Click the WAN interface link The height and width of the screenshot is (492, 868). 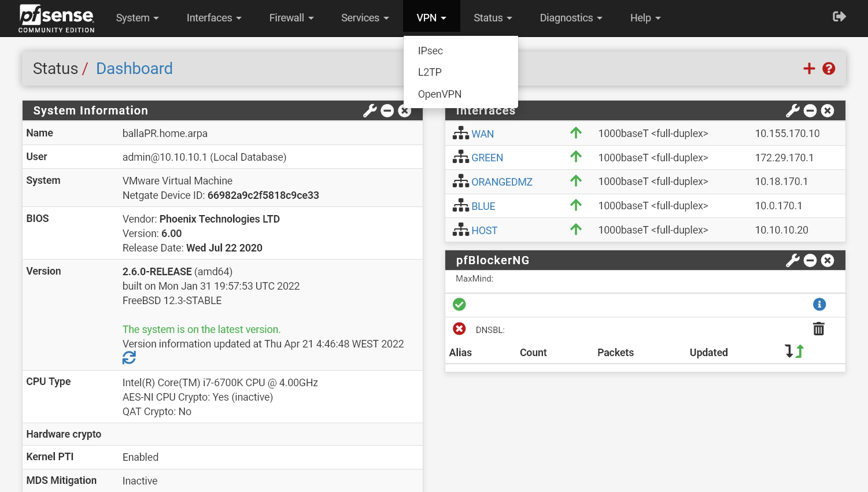click(482, 134)
